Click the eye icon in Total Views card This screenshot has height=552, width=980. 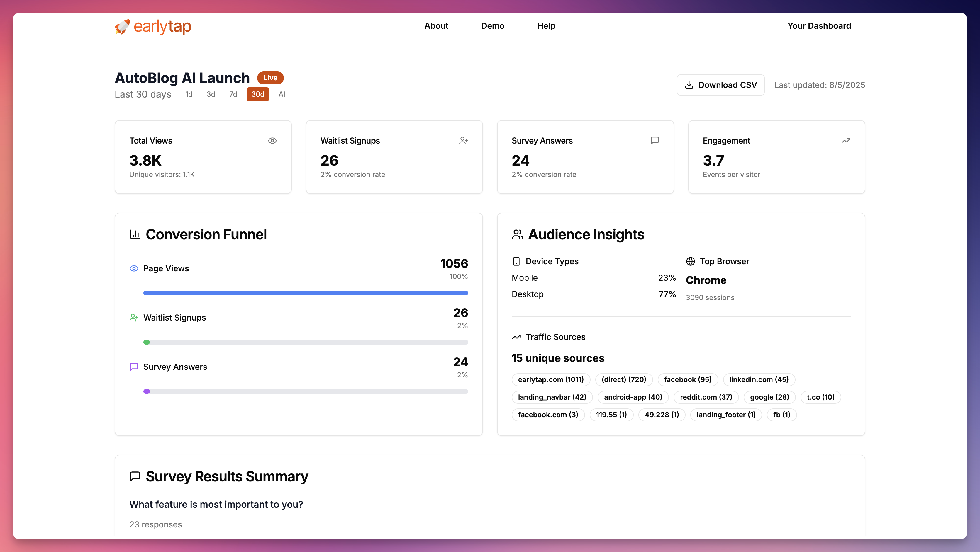pos(272,141)
